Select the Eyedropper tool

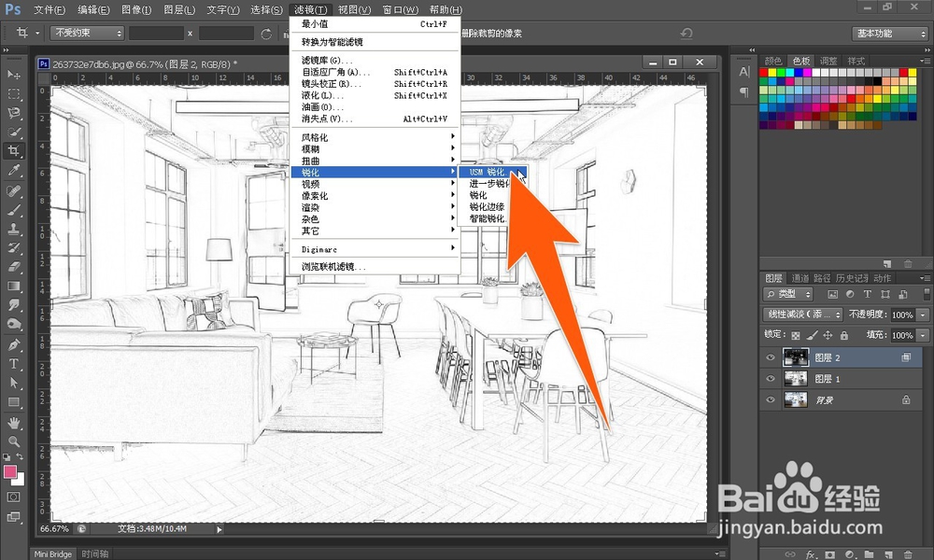(14, 171)
